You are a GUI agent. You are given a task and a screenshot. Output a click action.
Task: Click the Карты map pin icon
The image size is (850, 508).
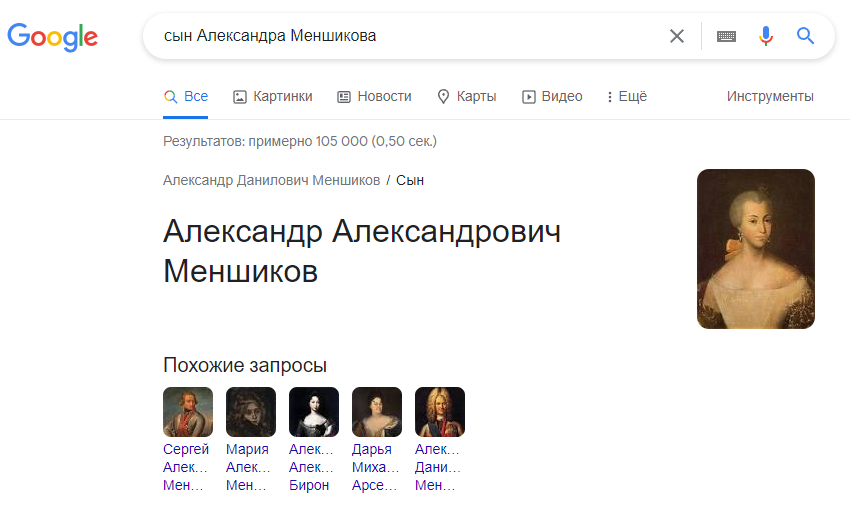[x=443, y=97]
